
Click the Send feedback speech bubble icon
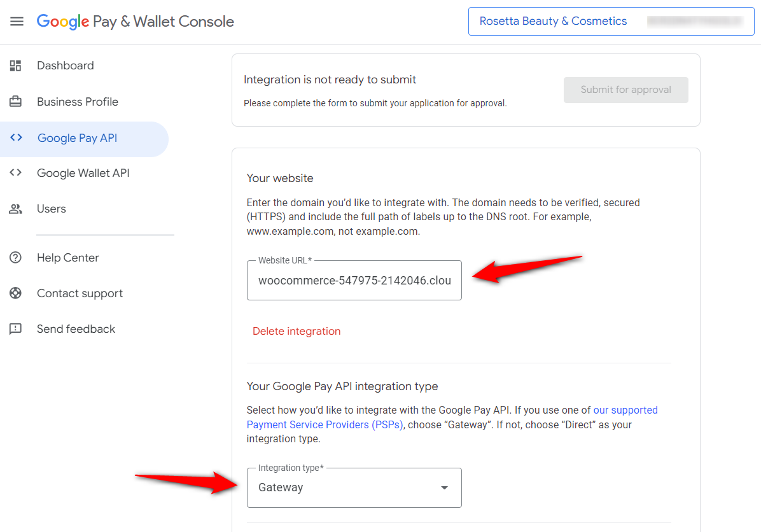click(16, 328)
